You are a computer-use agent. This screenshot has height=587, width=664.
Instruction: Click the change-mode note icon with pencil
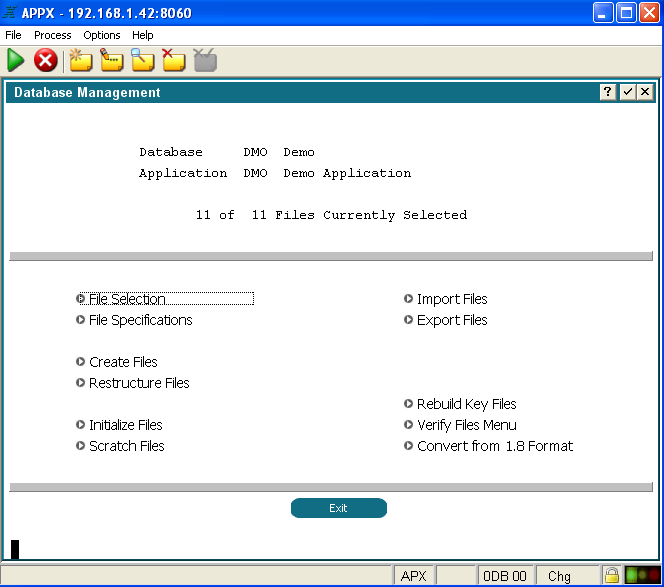click(112, 61)
